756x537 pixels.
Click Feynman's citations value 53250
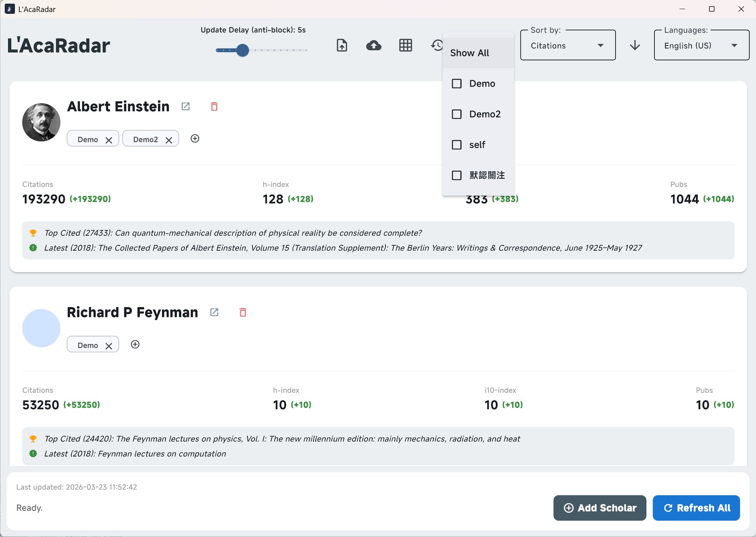41,405
